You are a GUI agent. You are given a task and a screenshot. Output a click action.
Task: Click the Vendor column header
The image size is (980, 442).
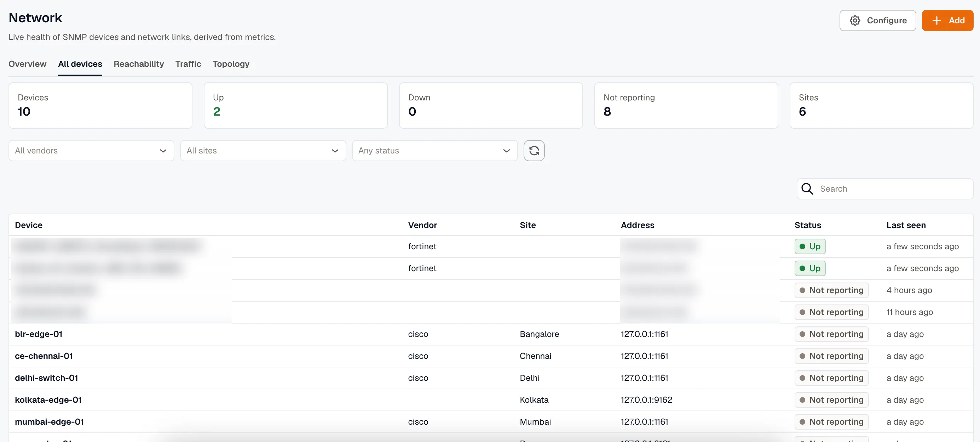point(422,225)
